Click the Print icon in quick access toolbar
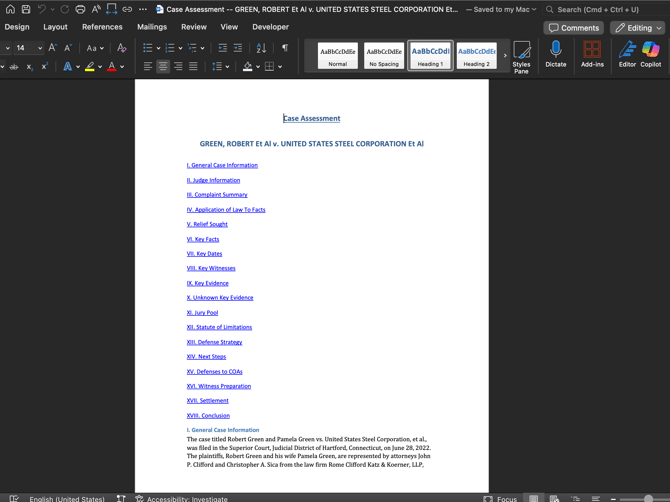The width and height of the screenshot is (670, 502). [x=80, y=9]
